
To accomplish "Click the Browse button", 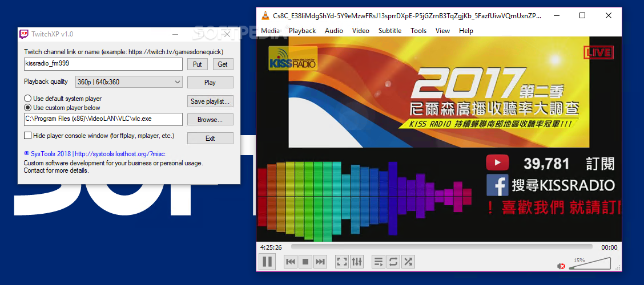I will [210, 120].
